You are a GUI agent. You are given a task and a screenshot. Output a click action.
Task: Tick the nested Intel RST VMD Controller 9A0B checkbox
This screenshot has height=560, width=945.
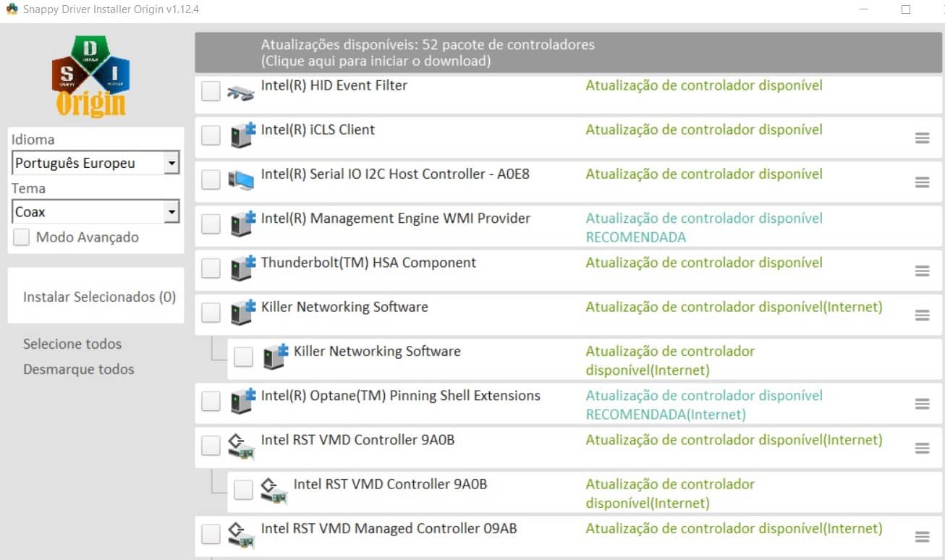pos(243,490)
